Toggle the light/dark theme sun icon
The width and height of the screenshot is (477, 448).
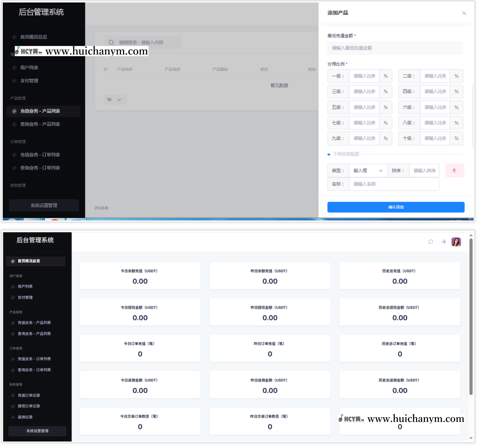[444, 242]
